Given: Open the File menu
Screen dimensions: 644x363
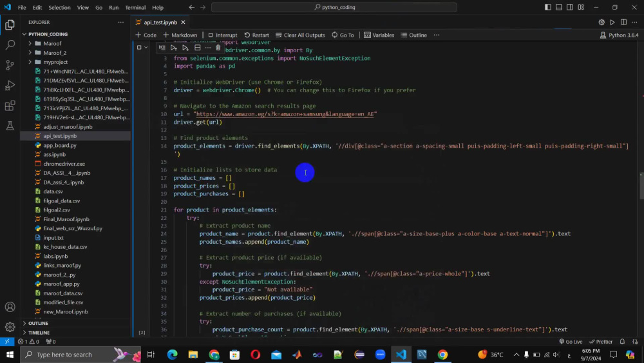Looking at the screenshot, I should (x=22, y=7).
